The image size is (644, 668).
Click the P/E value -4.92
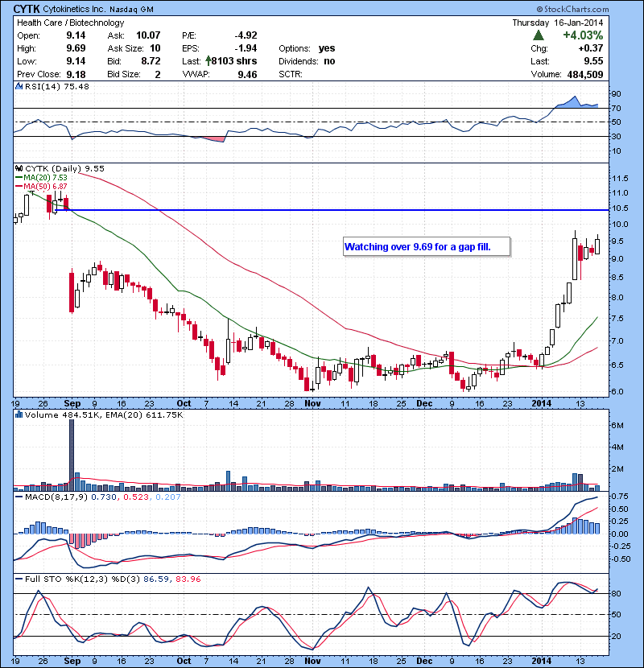click(246, 35)
